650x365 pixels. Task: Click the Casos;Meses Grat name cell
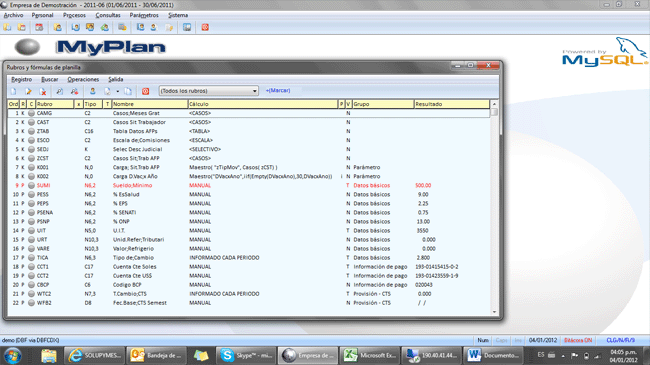(x=136, y=113)
